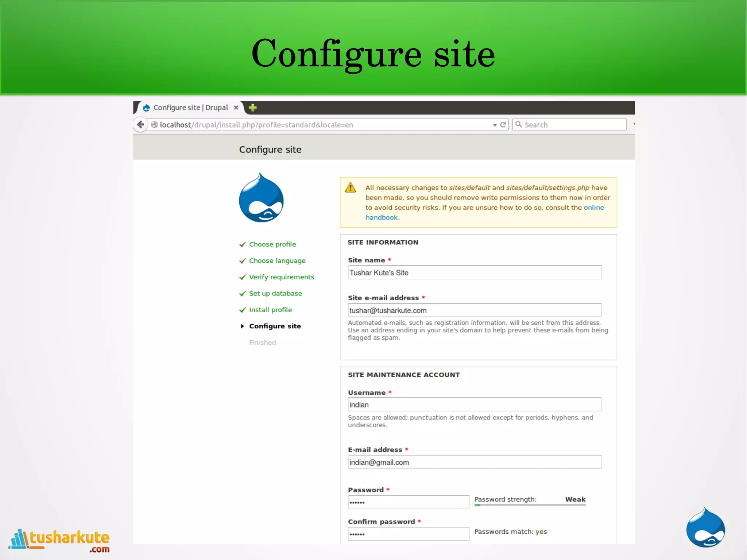Click the Weak password strength label
This screenshot has width=747, height=560.
pos(576,499)
